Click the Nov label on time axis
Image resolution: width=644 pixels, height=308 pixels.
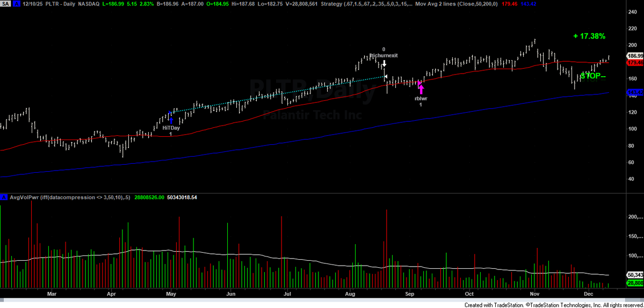[534, 294]
